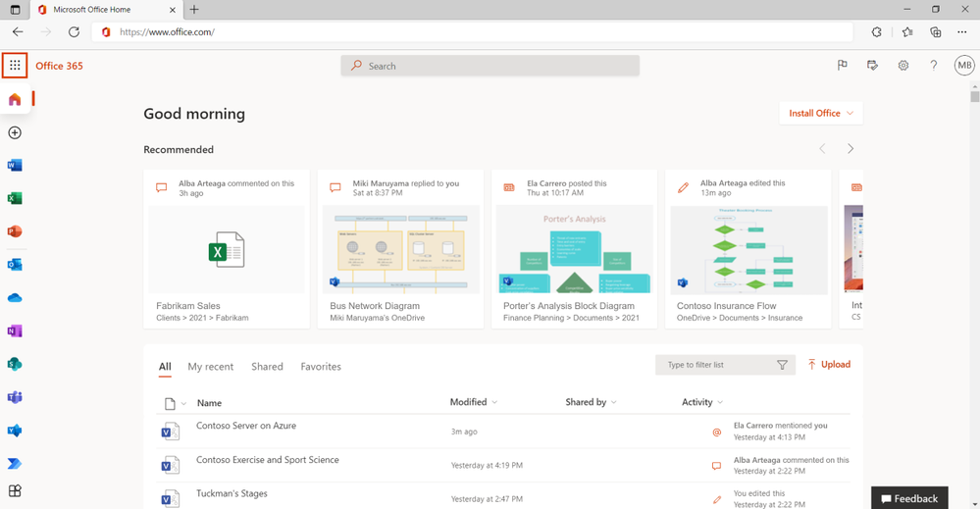The image size is (980, 509).
Task: Click the Upload button
Action: [x=829, y=365]
